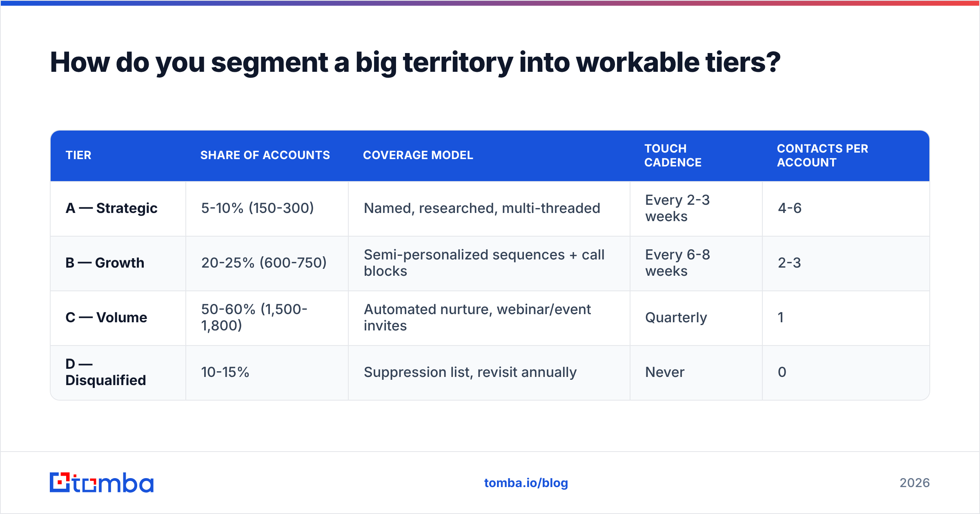This screenshot has height=514, width=980.
Task: Click the heading about segmenting territory tiers
Action: tap(415, 62)
